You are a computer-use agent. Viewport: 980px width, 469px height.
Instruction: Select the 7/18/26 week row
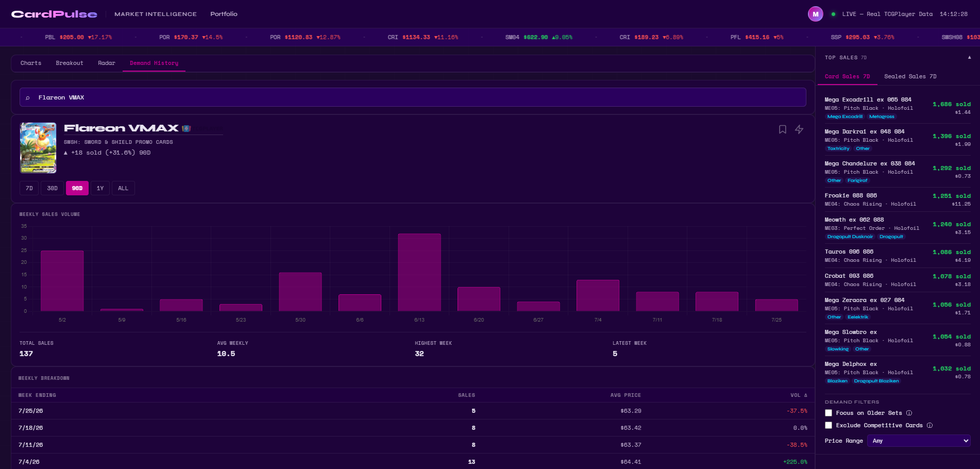pos(413,428)
